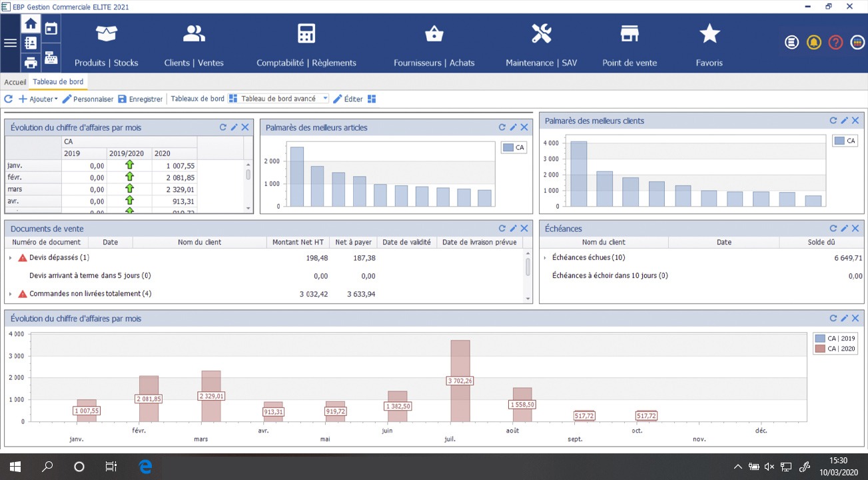The height and width of the screenshot is (480, 868).
Task: Edit the bottom revenue chart widget
Action: click(x=844, y=319)
